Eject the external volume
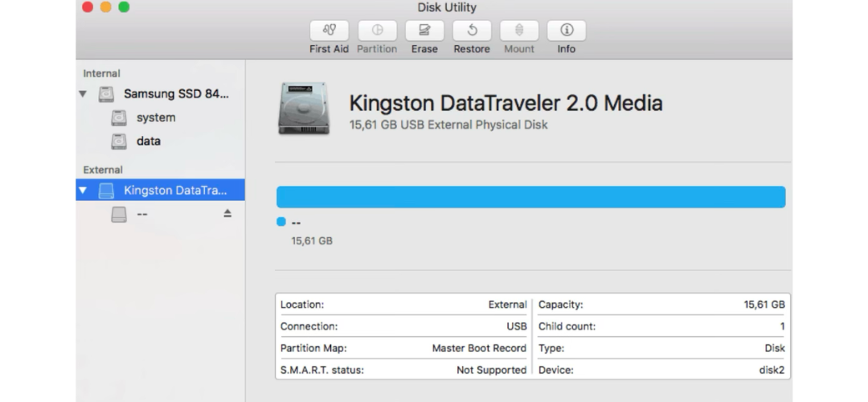 tap(227, 214)
